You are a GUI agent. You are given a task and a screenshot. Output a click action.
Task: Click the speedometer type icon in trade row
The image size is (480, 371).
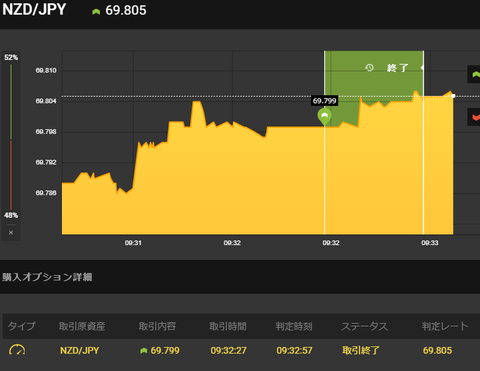click(x=17, y=350)
